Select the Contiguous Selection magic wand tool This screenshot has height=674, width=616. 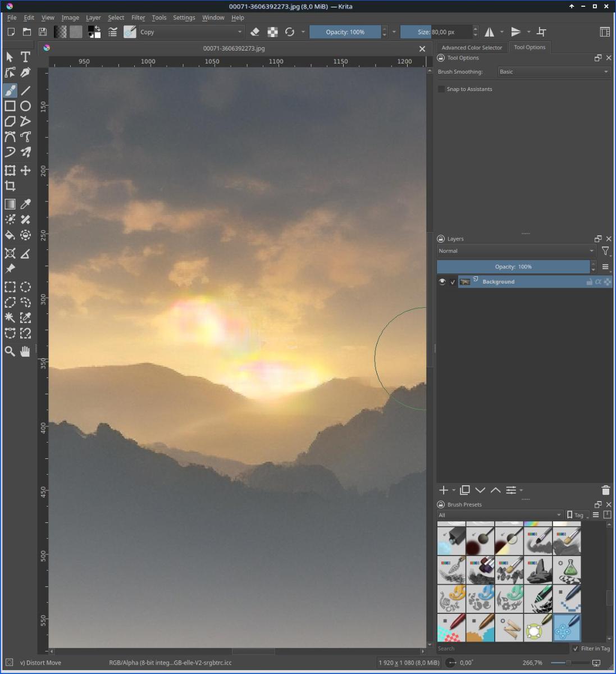pos(10,318)
